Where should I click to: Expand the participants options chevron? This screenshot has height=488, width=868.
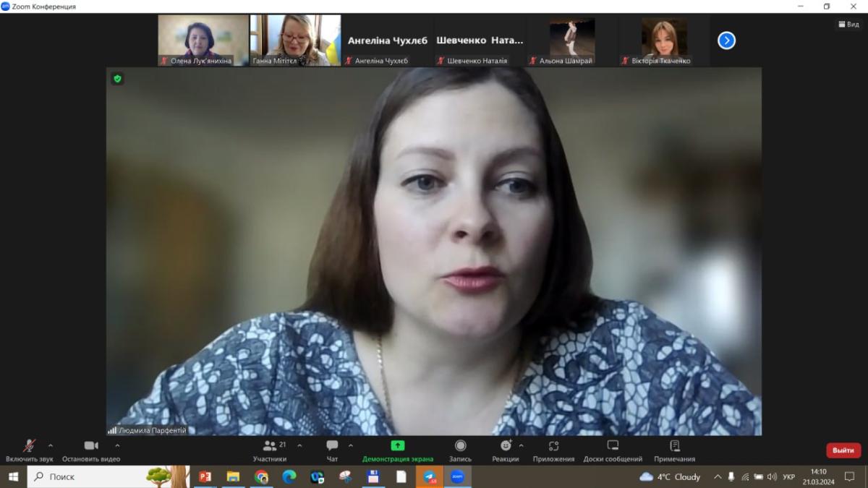click(x=299, y=445)
